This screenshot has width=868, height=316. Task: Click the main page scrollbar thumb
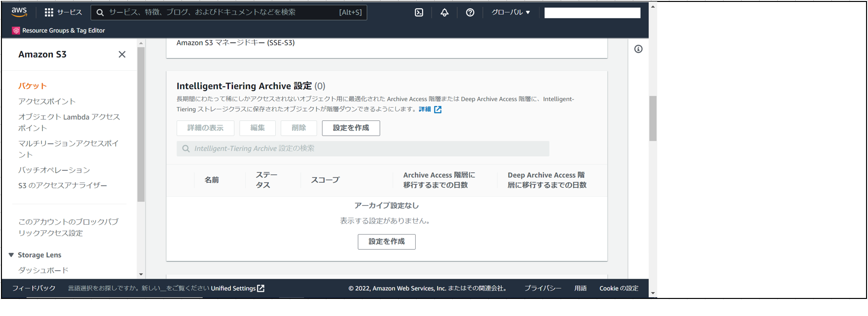pyautogui.click(x=653, y=118)
